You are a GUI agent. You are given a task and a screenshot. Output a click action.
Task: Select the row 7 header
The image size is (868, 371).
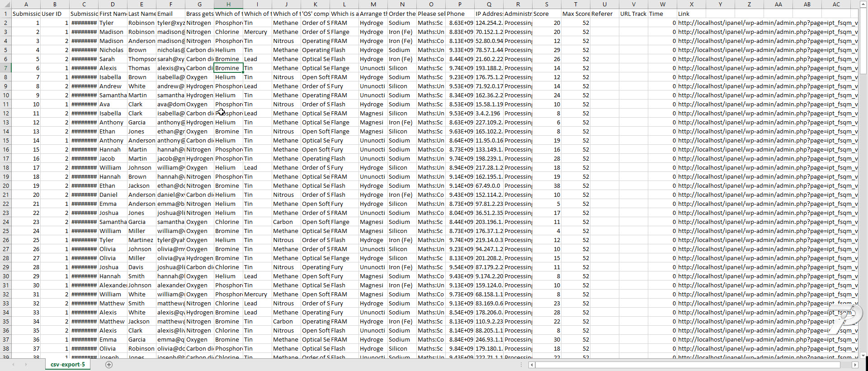click(5, 68)
